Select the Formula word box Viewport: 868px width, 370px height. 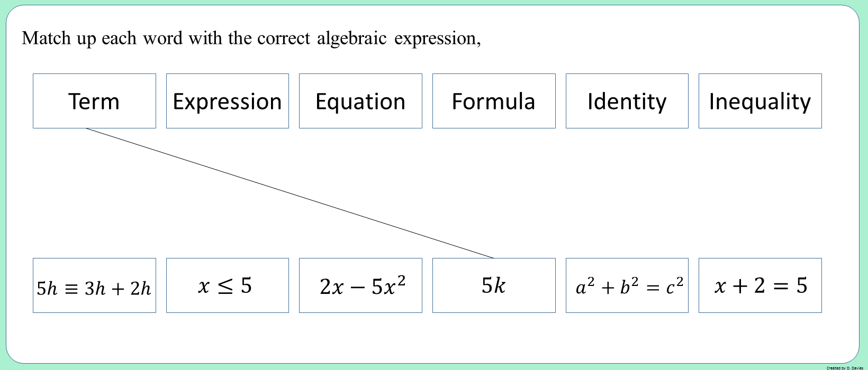pyautogui.click(x=494, y=101)
